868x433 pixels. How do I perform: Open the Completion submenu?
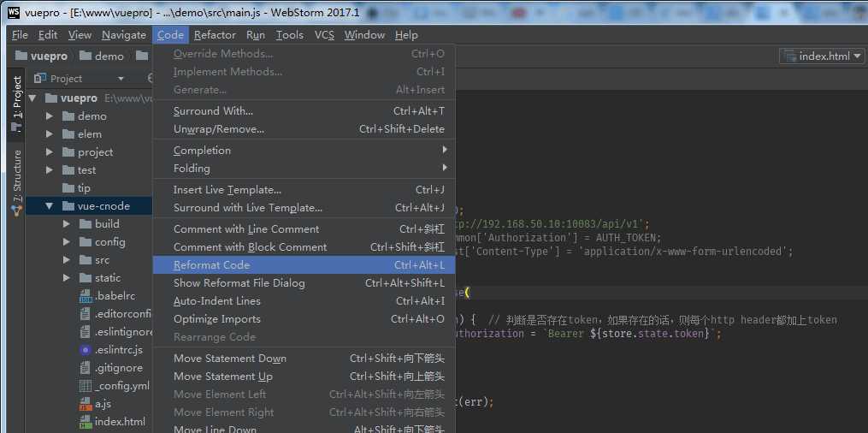click(x=304, y=150)
